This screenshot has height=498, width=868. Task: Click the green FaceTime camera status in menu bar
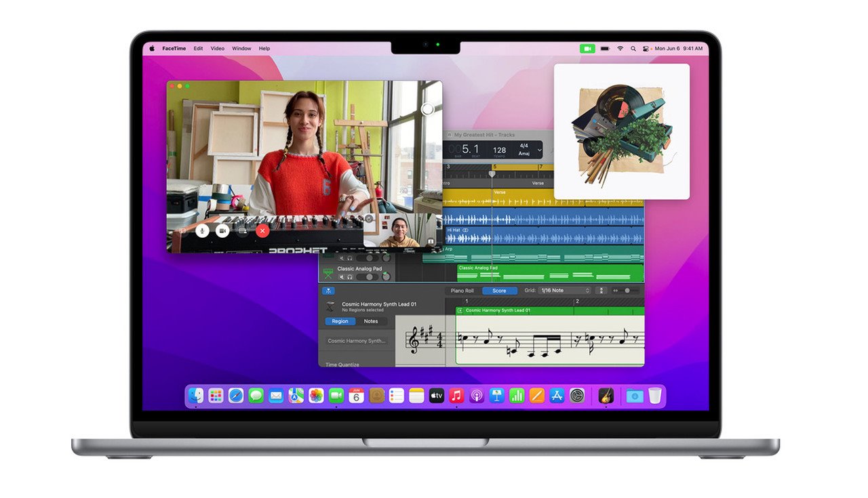click(587, 49)
